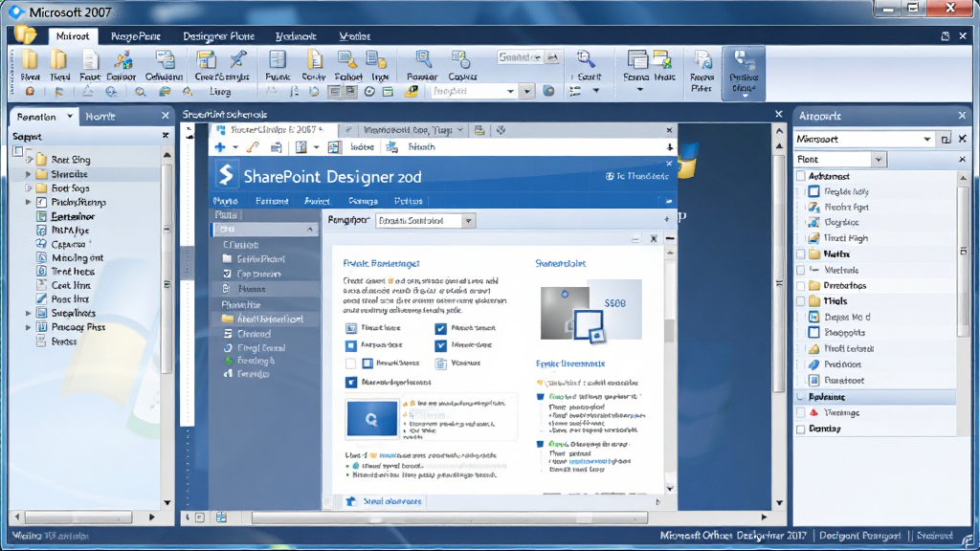
Task: Open the dropdown arrow below Scmna in ribbon
Action: point(639,90)
